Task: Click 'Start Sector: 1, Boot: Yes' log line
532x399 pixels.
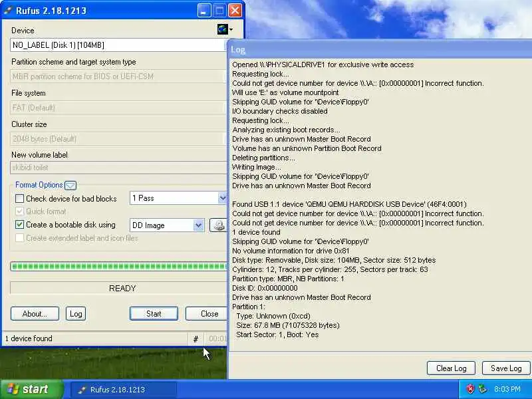Action: click(277, 334)
